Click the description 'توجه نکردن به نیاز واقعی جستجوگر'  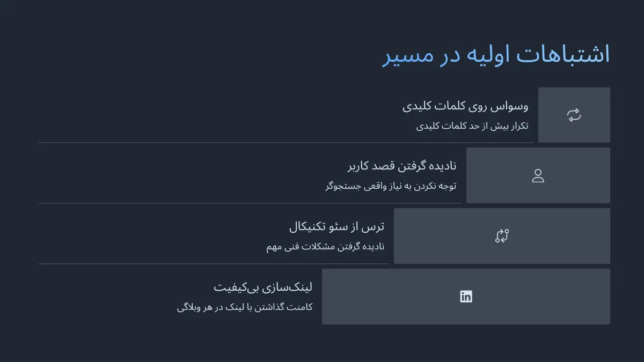coord(391,186)
